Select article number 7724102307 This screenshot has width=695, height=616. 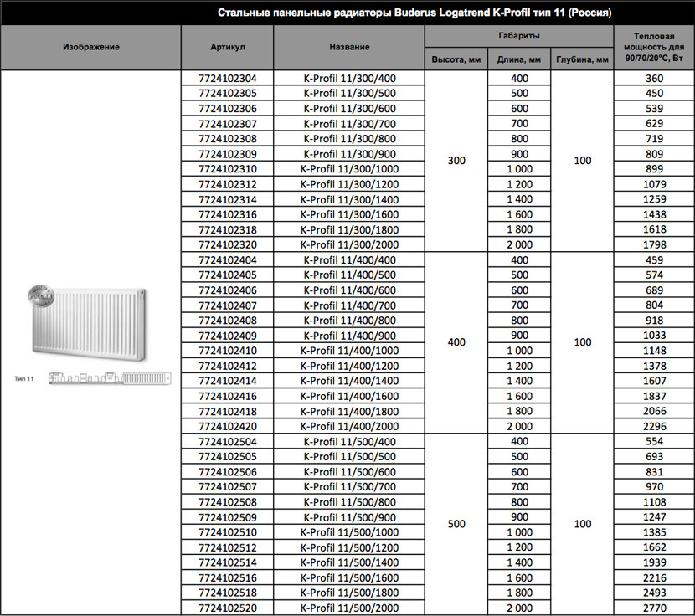[x=228, y=124]
